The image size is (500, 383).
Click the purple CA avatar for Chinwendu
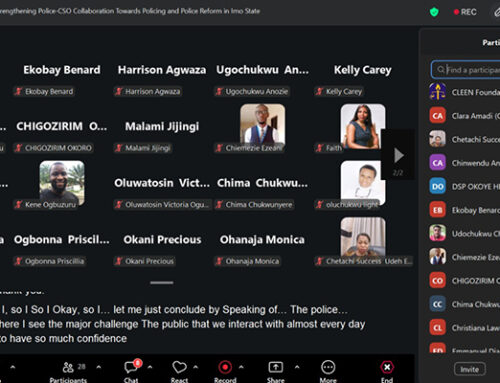pyautogui.click(x=437, y=163)
